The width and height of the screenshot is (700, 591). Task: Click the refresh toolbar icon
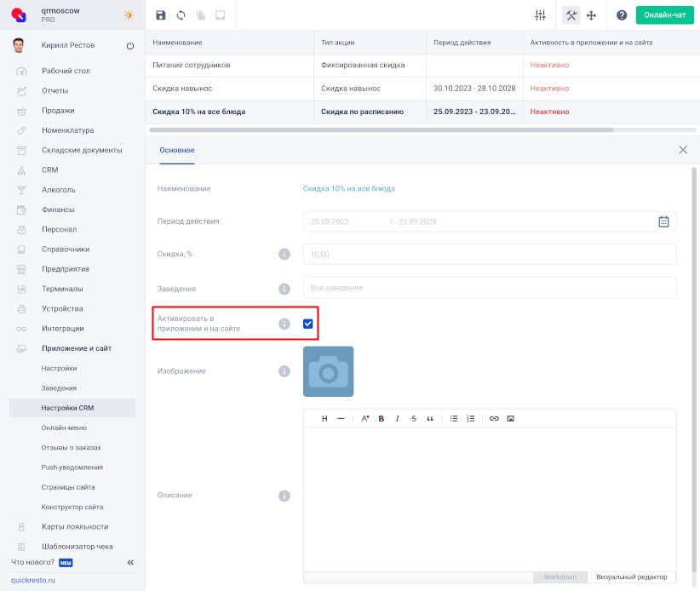point(181,15)
